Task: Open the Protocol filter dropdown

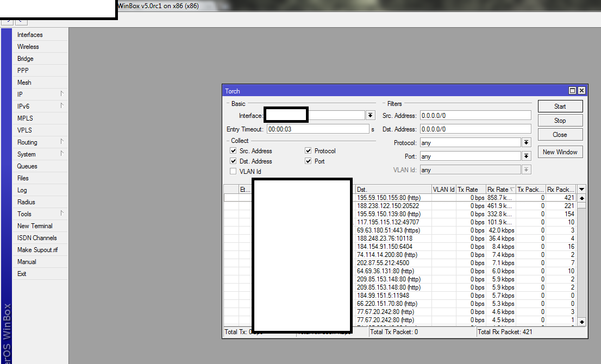Action: click(x=526, y=142)
